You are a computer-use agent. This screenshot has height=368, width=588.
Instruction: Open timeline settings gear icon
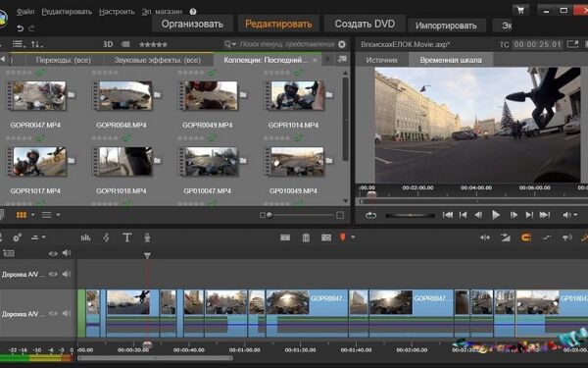[17, 237]
